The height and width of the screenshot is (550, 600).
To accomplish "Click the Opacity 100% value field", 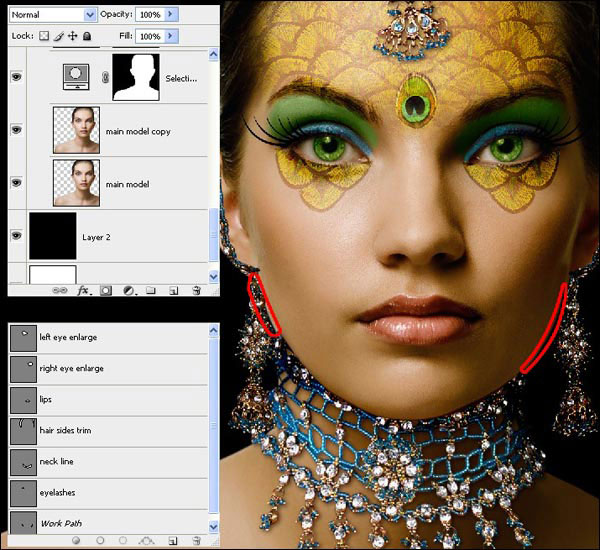I will click(150, 15).
